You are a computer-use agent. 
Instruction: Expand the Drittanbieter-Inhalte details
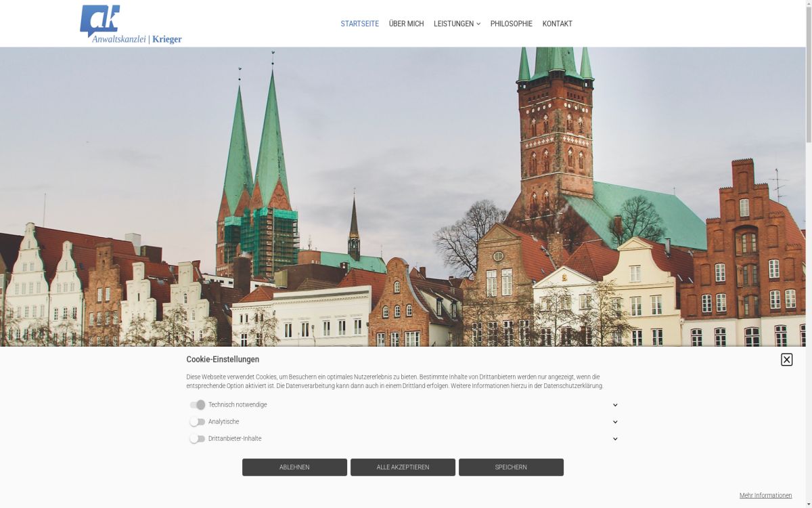click(x=615, y=438)
